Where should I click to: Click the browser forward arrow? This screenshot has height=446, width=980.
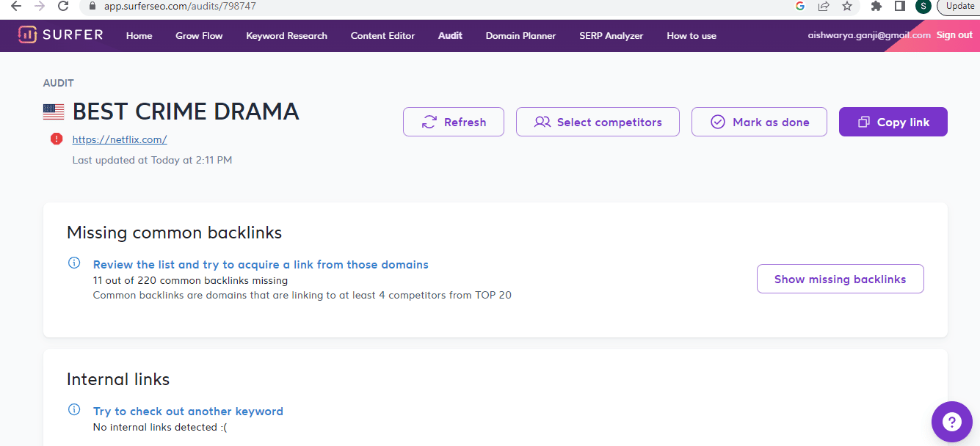click(40, 6)
